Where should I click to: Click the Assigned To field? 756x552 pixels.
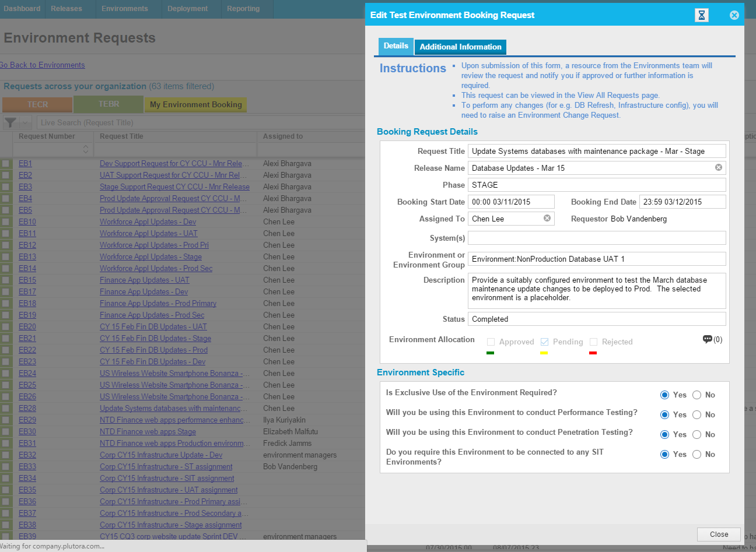[x=511, y=219]
